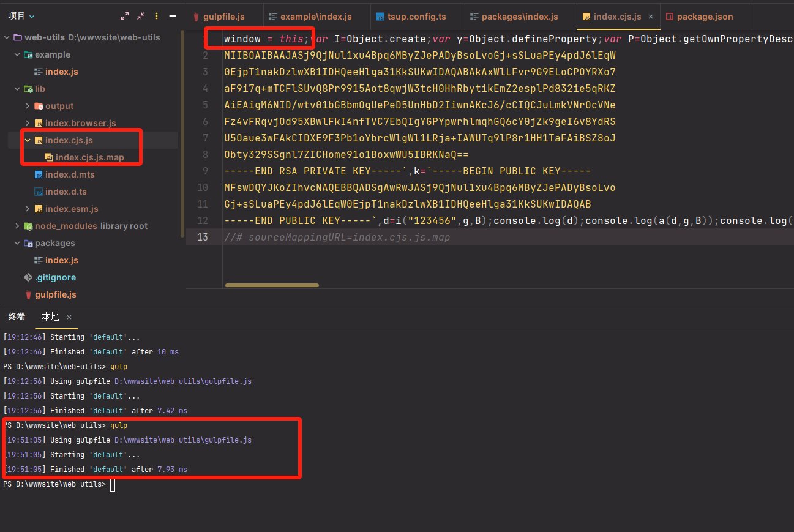Switch to the 本地 terminal tab

pos(50,317)
